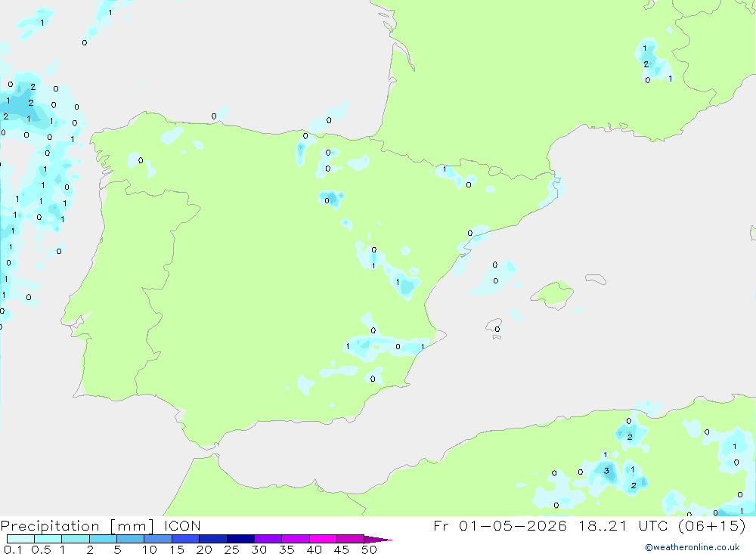Select the 2–5 mm legend color swatch
756x554 pixels.
pos(103,539)
